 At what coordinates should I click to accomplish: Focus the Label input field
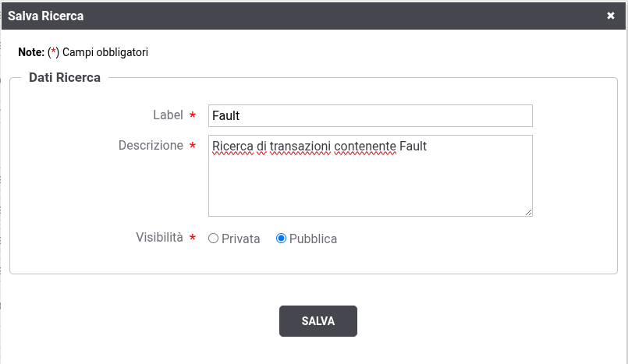point(371,115)
